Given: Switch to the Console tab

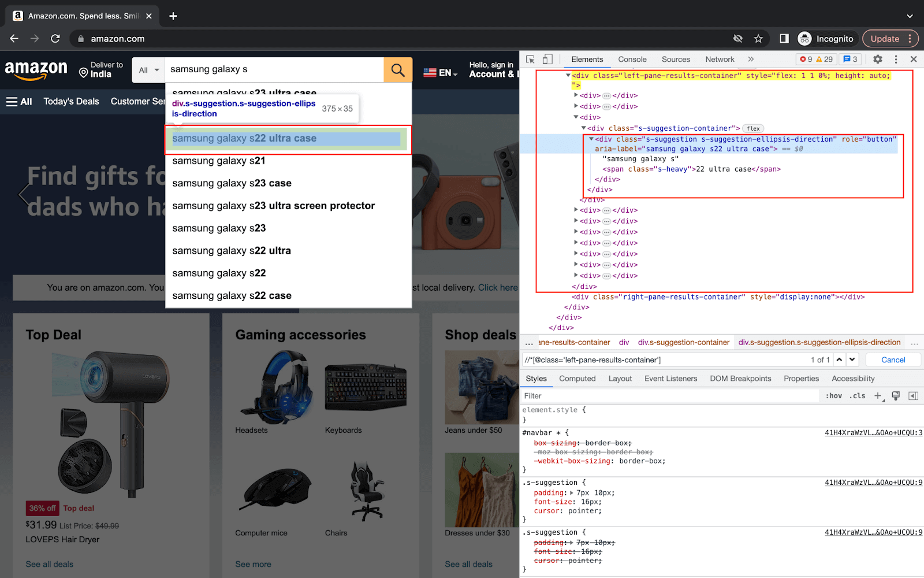Looking at the screenshot, I should 632,59.
